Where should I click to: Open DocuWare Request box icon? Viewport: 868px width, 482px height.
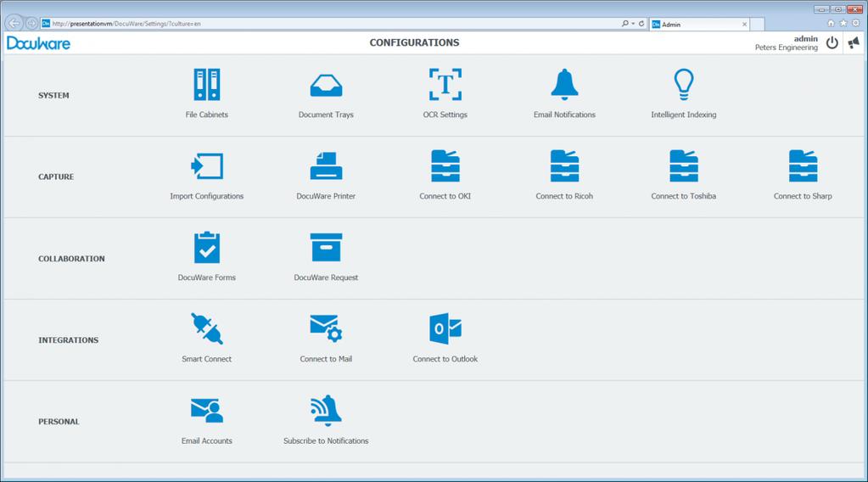point(326,247)
